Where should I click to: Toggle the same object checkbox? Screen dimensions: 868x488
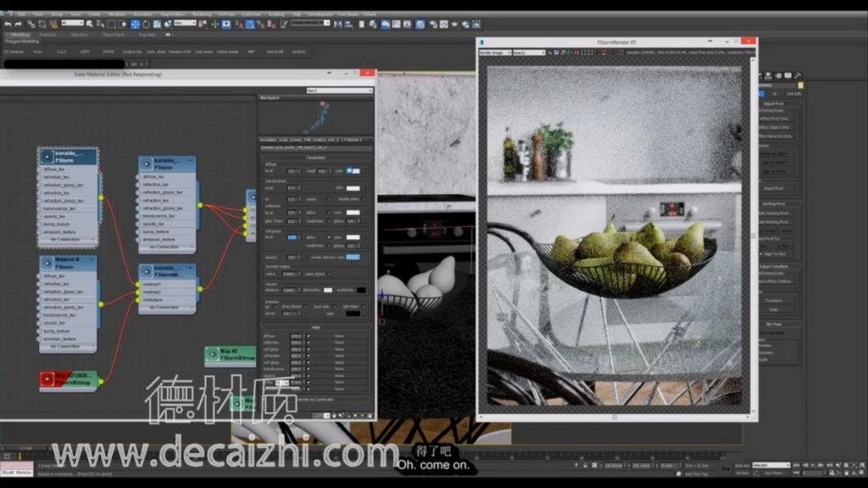point(329,274)
